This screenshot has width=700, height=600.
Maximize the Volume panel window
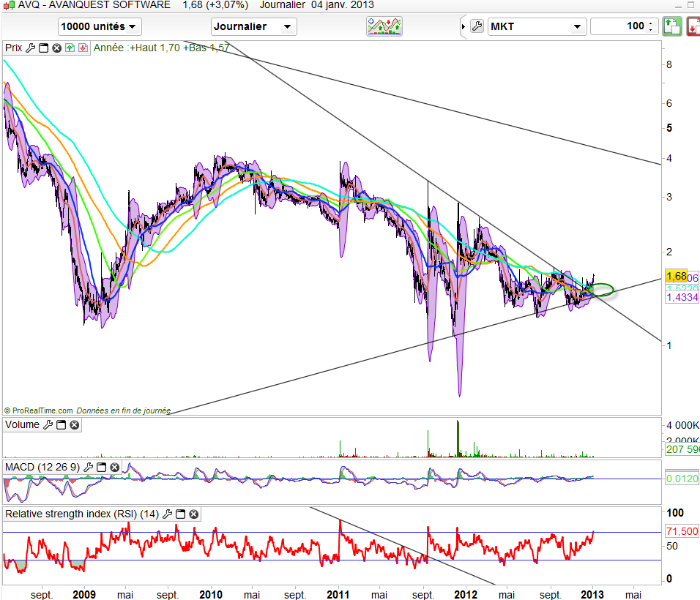[62, 424]
